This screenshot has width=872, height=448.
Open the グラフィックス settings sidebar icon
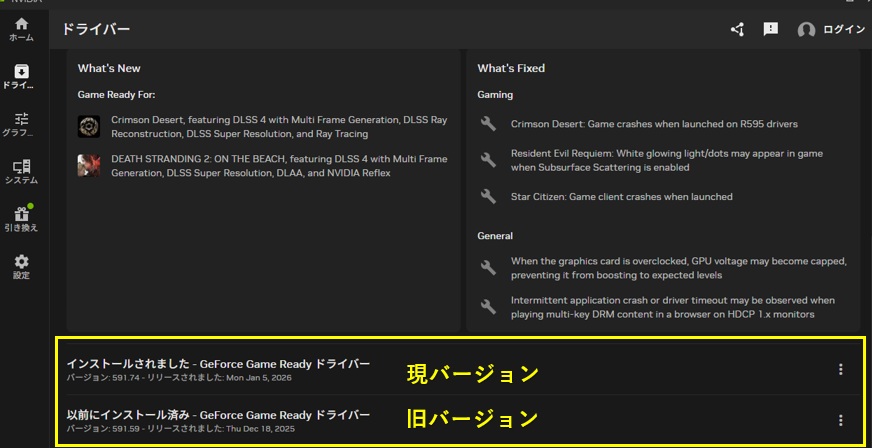tap(21, 124)
